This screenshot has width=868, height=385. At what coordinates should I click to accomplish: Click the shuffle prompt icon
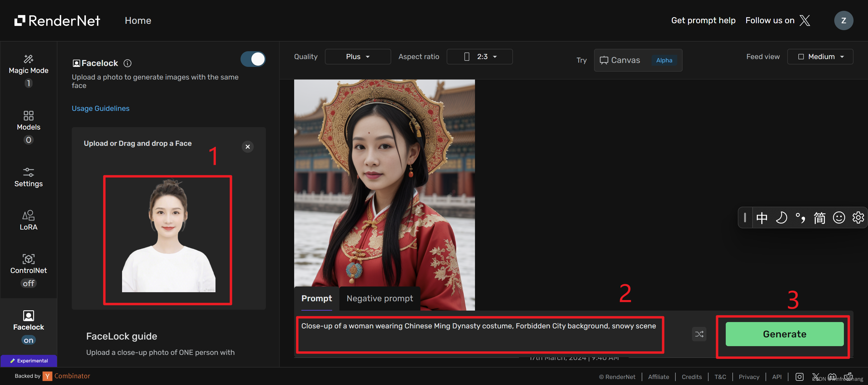pos(699,334)
